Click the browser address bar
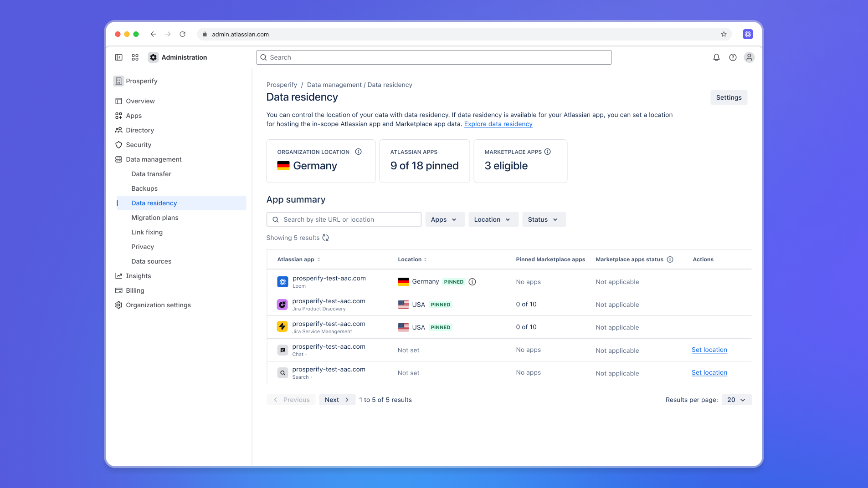The height and width of the screenshot is (488, 868). tap(464, 34)
